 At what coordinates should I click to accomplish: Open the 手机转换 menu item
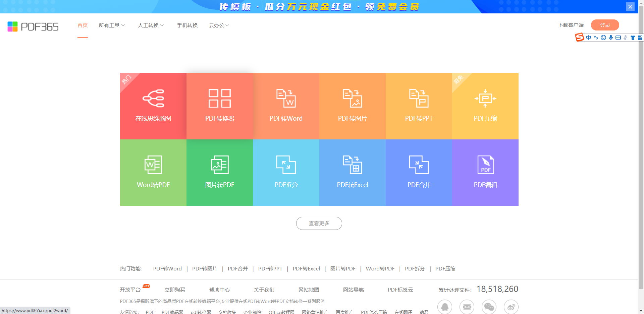[187, 25]
